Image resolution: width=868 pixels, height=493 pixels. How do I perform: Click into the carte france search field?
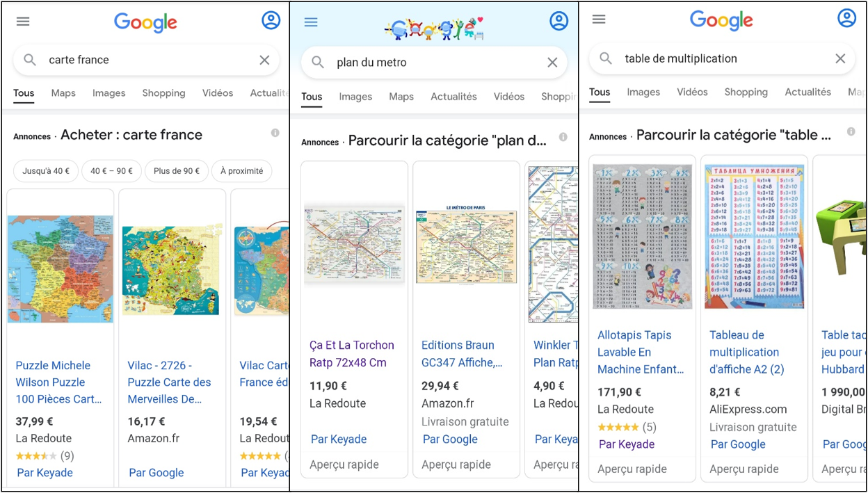146,60
